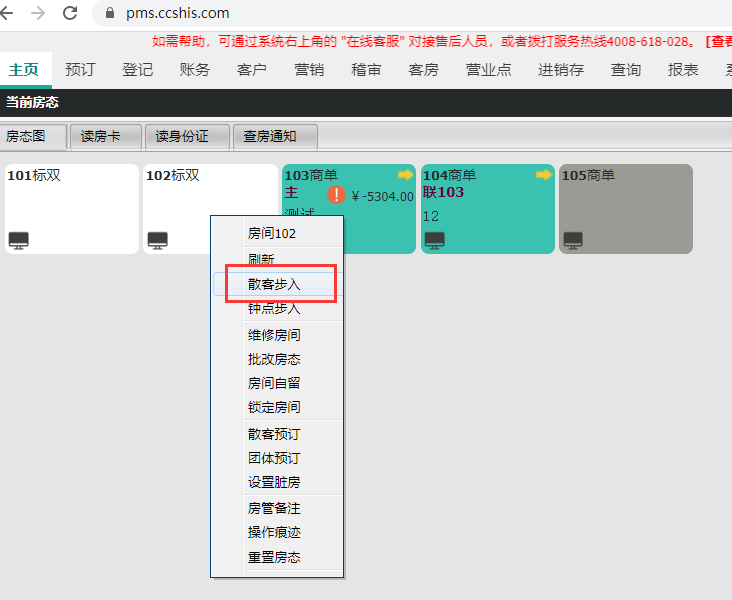This screenshot has height=600, width=732.
Task: Select room card 105商单
Action: pyautogui.click(x=626, y=209)
